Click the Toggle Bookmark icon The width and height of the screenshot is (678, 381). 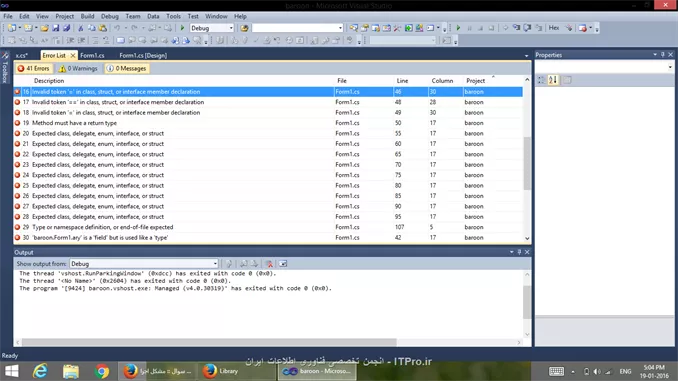tap(121, 40)
